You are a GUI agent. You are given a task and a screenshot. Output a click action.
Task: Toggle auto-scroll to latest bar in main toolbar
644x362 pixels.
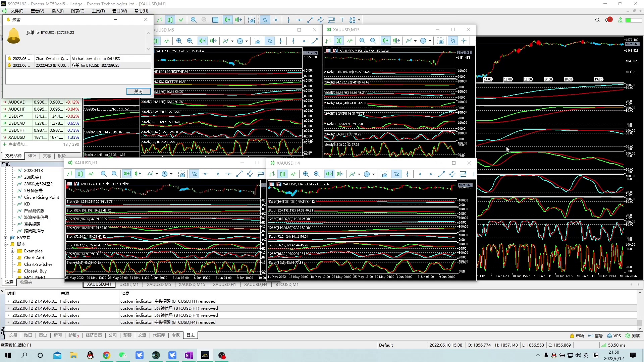tap(228, 20)
